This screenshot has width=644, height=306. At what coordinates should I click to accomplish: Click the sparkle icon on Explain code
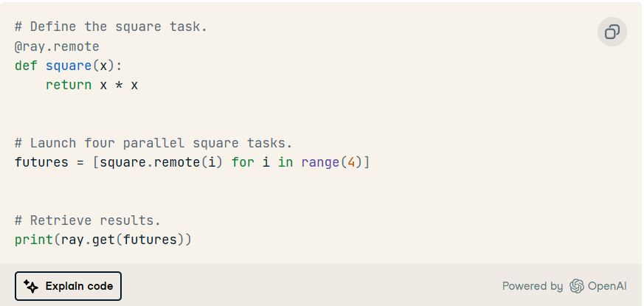tap(30, 286)
